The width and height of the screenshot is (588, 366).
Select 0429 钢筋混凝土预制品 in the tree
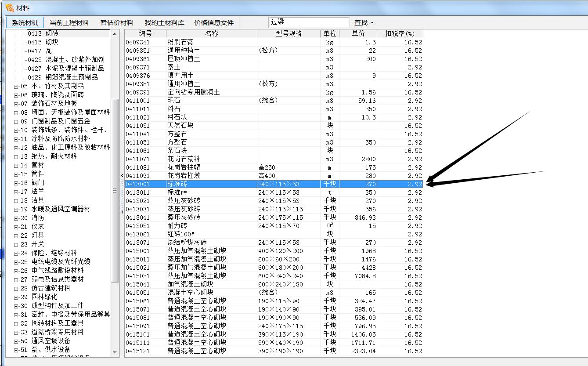[62, 77]
